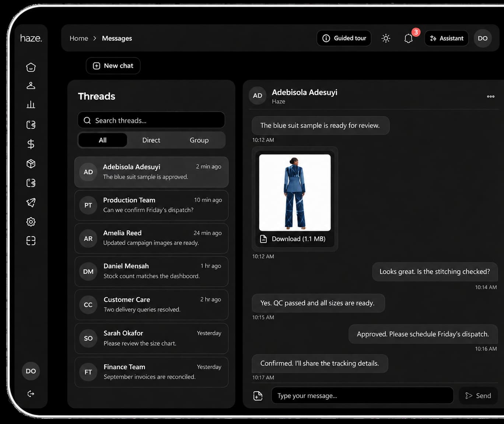Open the Sarah Okafor thread
Viewport: 504px width, 424px height.
tap(151, 338)
